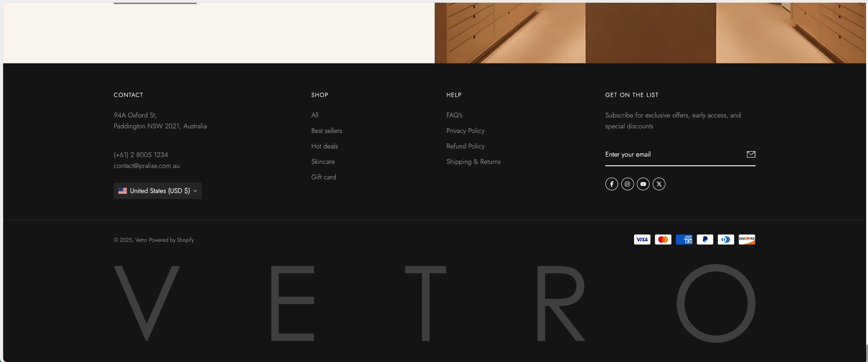Open the FAQ's help page

pos(454,115)
